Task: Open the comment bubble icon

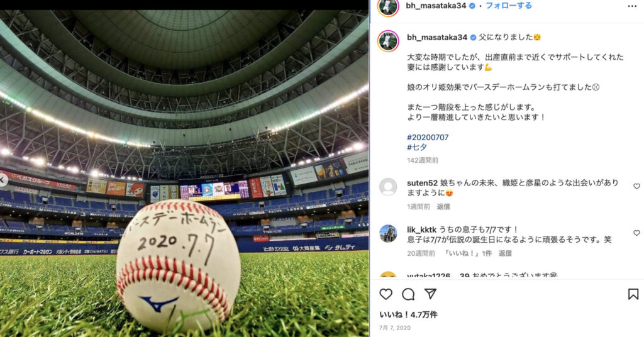Action: pos(408,294)
